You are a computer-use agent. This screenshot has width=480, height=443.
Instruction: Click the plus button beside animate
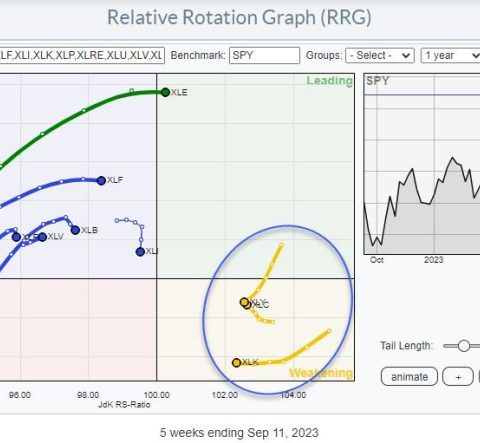tap(458, 377)
